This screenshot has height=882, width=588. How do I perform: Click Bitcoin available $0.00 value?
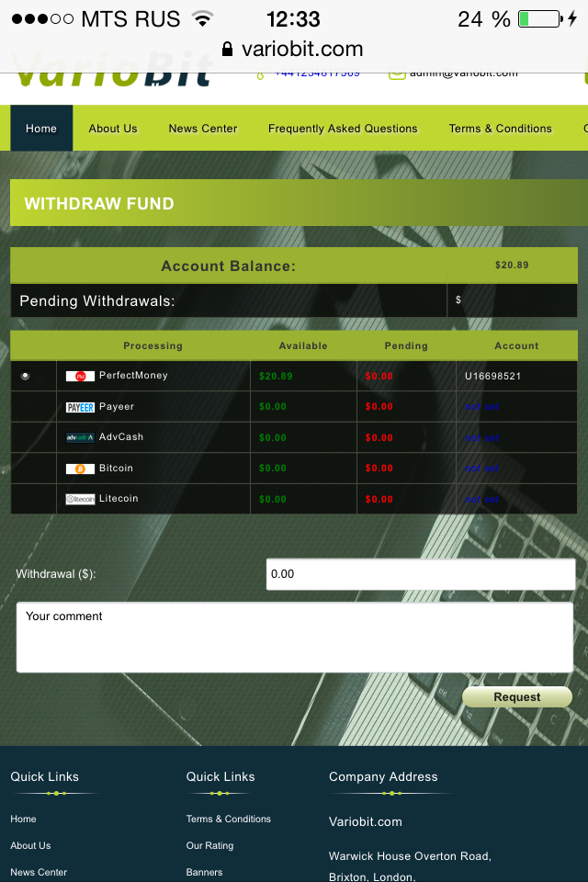(273, 468)
